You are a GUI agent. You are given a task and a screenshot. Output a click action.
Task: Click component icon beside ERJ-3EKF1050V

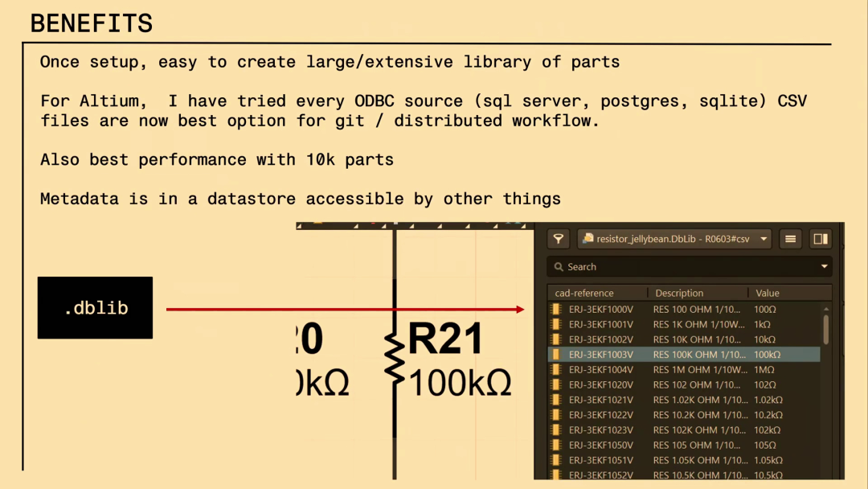click(x=556, y=446)
